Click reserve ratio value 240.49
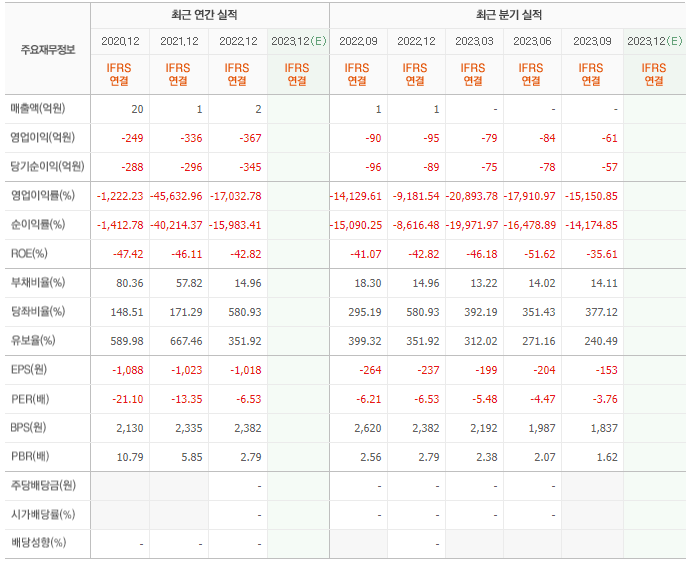The height and width of the screenshot is (563, 692). point(601,341)
